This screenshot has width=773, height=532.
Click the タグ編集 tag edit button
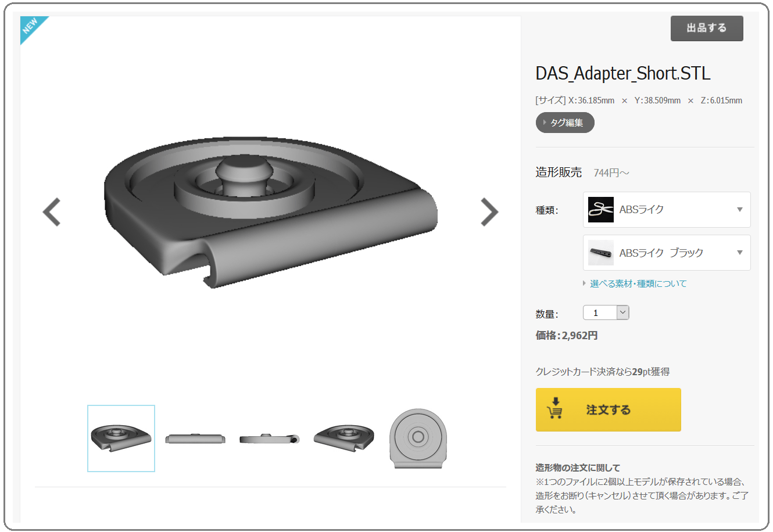point(565,123)
